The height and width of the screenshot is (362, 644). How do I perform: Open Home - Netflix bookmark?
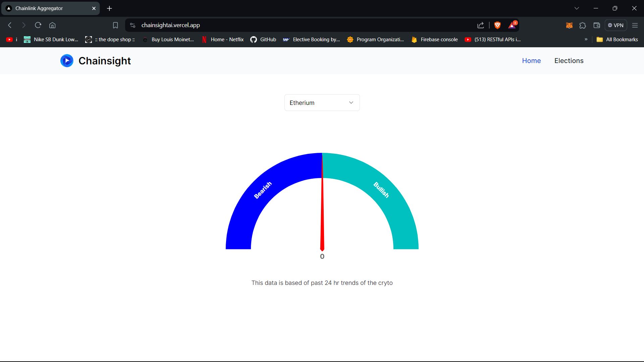(223, 40)
